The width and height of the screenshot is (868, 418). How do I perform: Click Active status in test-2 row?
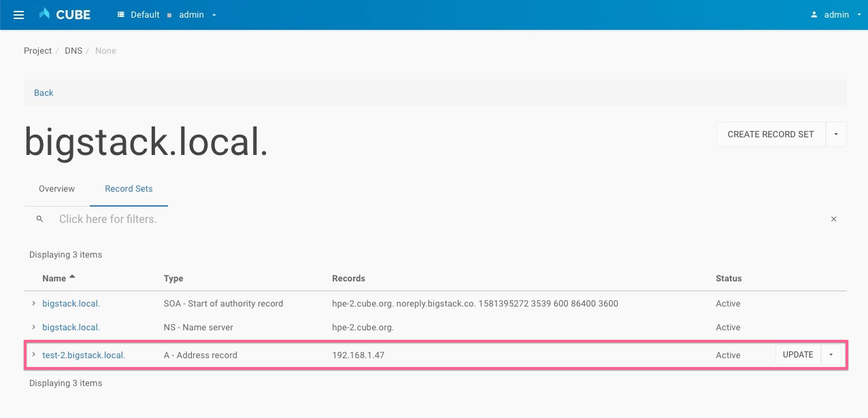click(x=728, y=355)
